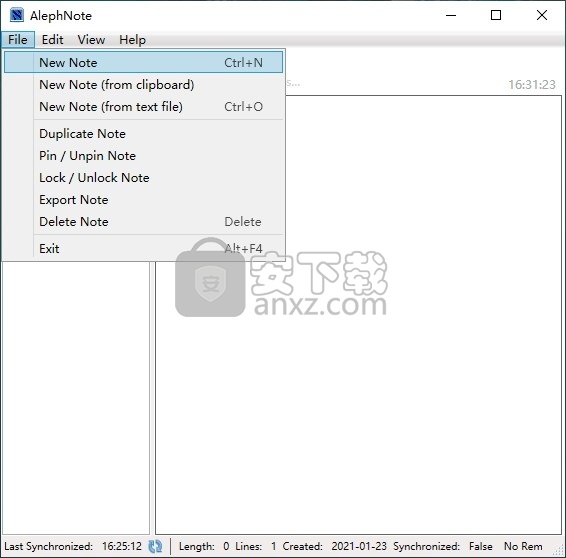Select Pin / Unpin Note entry
The width and height of the screenshot is (566, 558).
pos(143,156)
